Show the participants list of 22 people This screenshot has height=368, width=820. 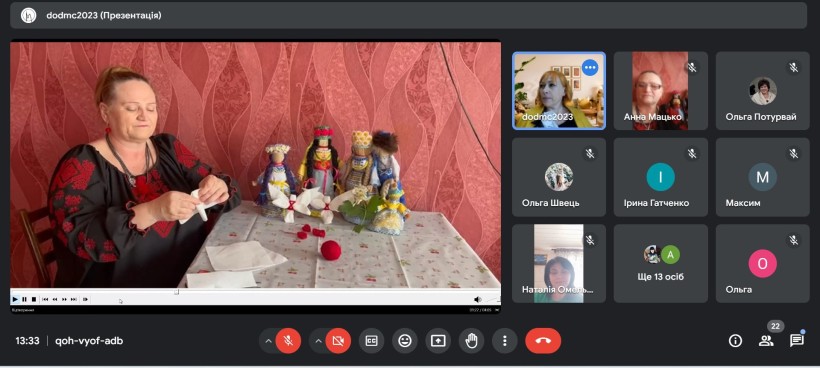(x=766, y=341)
